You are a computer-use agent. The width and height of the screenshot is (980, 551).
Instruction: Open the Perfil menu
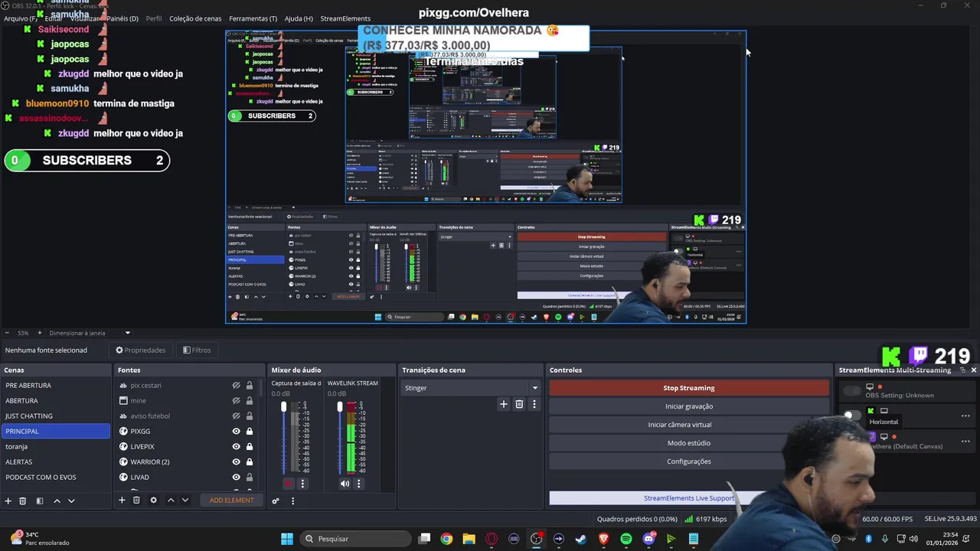pyautogui.click(x=153, y=18)
